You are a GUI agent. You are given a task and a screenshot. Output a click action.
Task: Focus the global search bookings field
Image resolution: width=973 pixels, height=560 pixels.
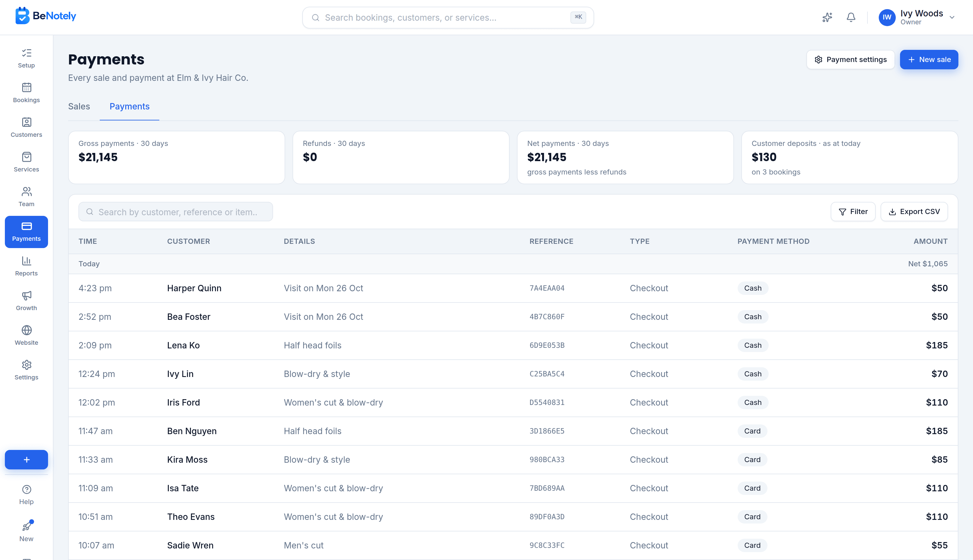(448, 18)
